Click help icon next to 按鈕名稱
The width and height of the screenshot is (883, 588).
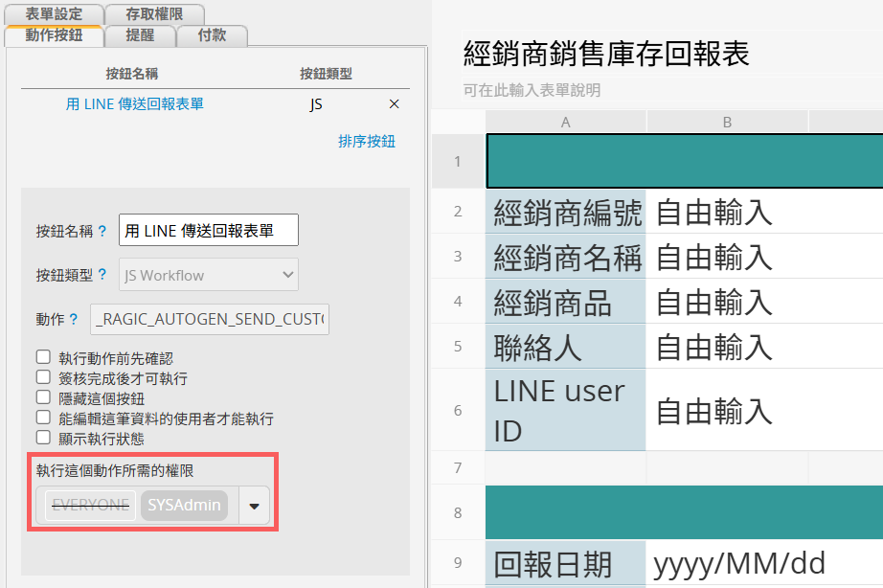pyautogui.click(x=102, y=231)
